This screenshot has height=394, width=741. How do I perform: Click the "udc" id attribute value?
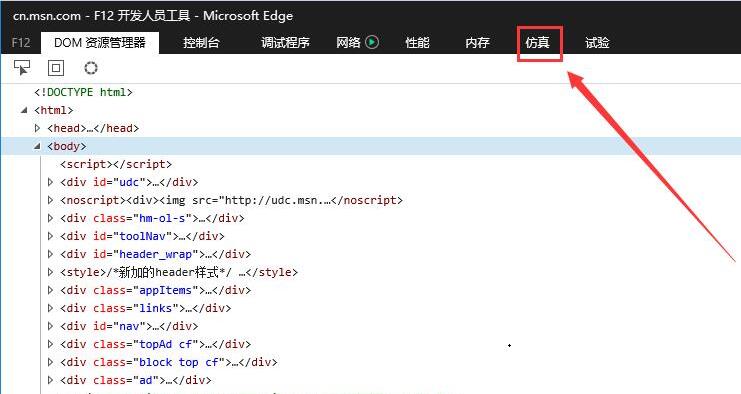tap(129, 182)
